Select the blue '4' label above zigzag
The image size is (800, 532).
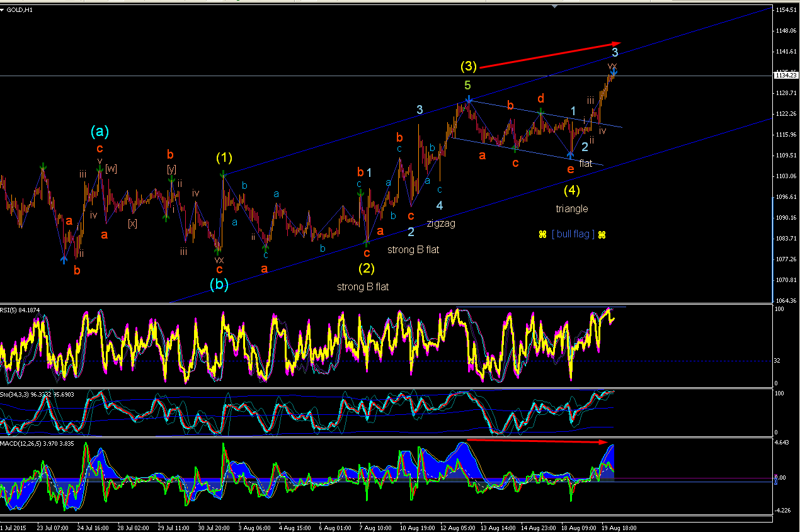[x=440, y=205]
